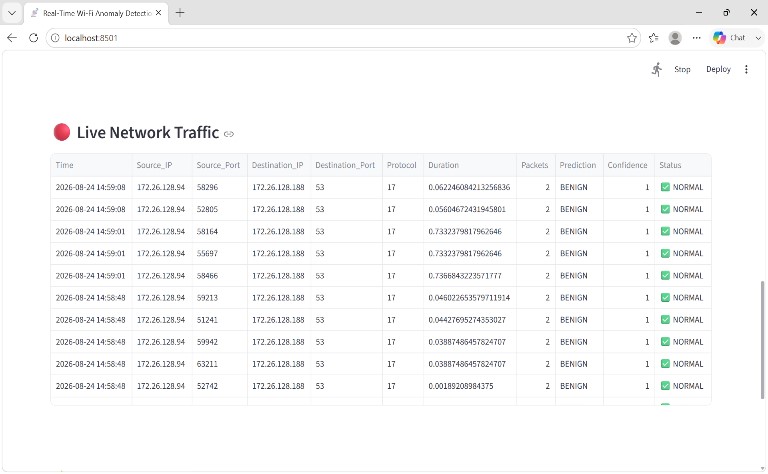Click the Streamlit running man icon

coord(657,69)
